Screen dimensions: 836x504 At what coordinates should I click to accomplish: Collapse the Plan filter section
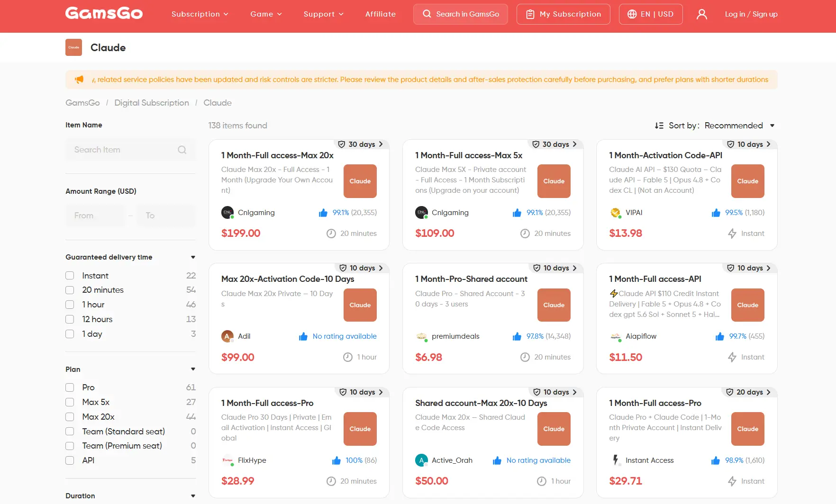193,369
